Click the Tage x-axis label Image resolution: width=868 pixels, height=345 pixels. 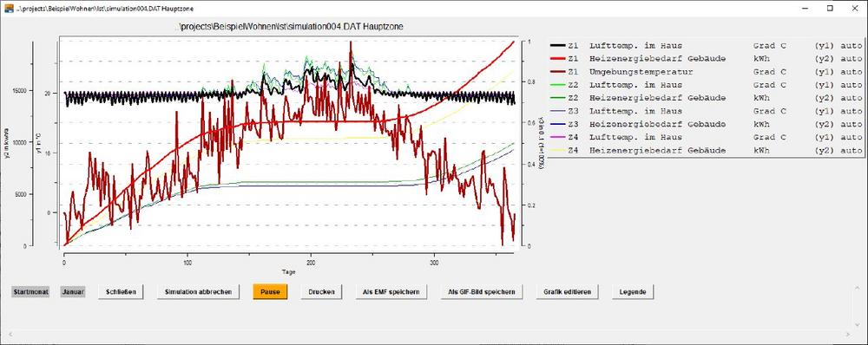(x=289, y=272)
